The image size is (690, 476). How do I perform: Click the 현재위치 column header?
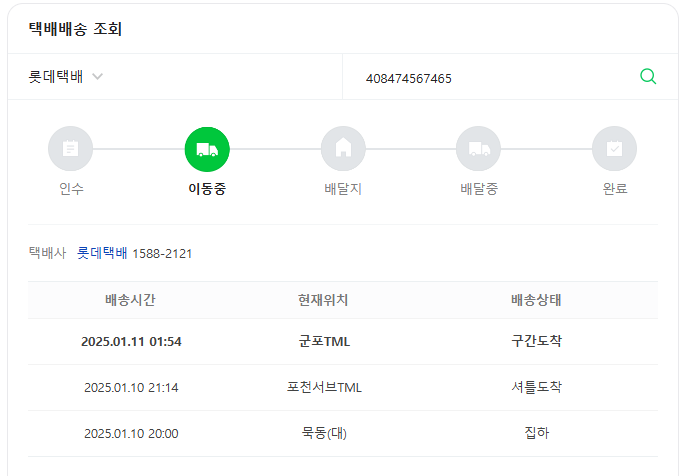pos(323,300)
